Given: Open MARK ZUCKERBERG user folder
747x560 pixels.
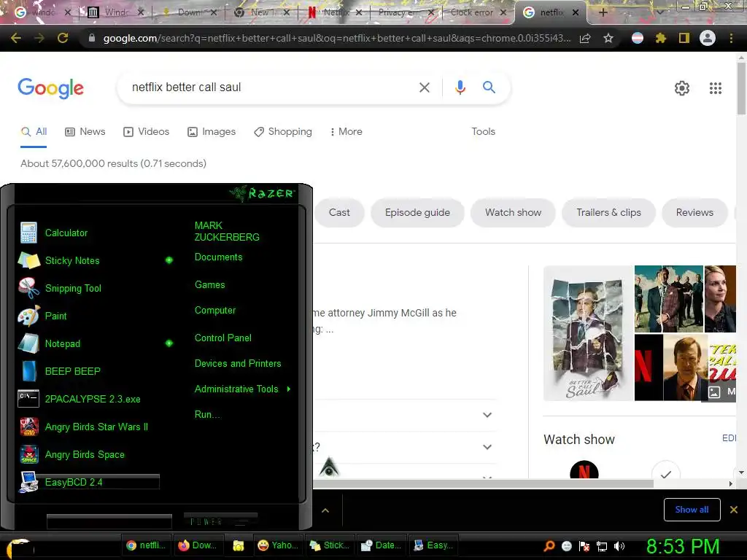Looking at the screenshot, I should (227, 231).
